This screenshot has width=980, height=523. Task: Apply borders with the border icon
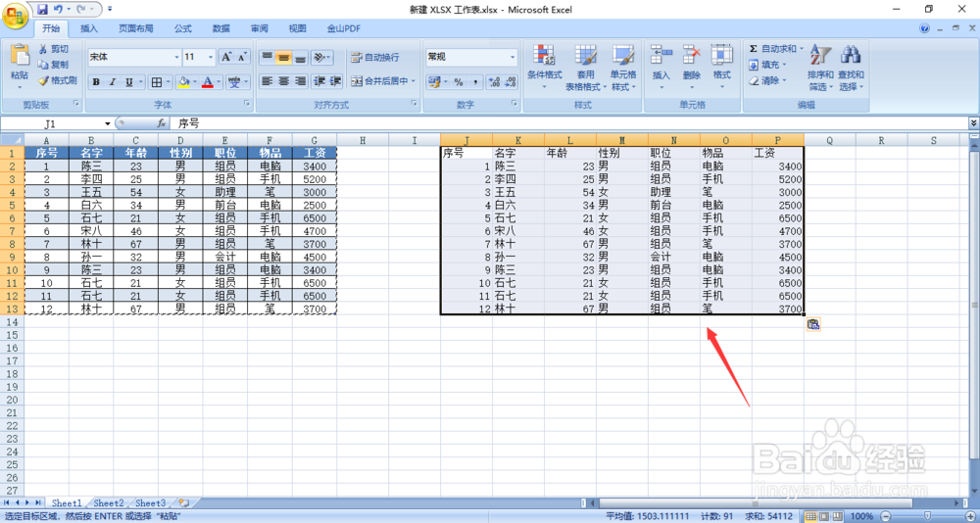click(158, 82)
